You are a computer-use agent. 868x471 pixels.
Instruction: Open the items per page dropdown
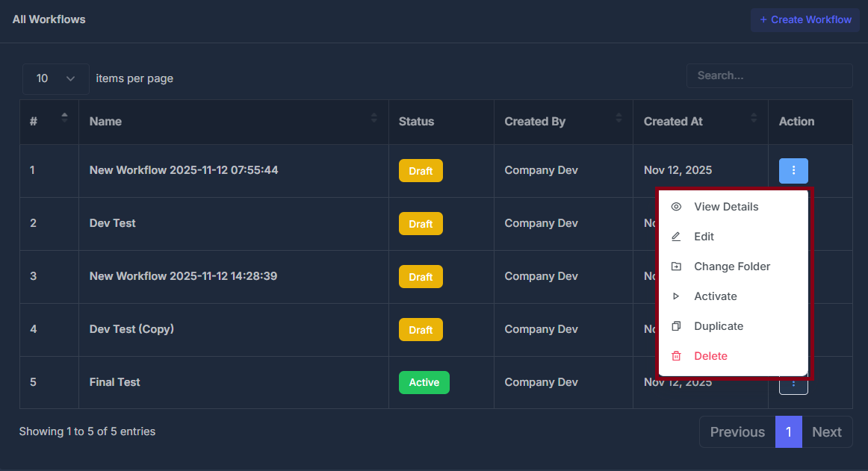(55, 78)
